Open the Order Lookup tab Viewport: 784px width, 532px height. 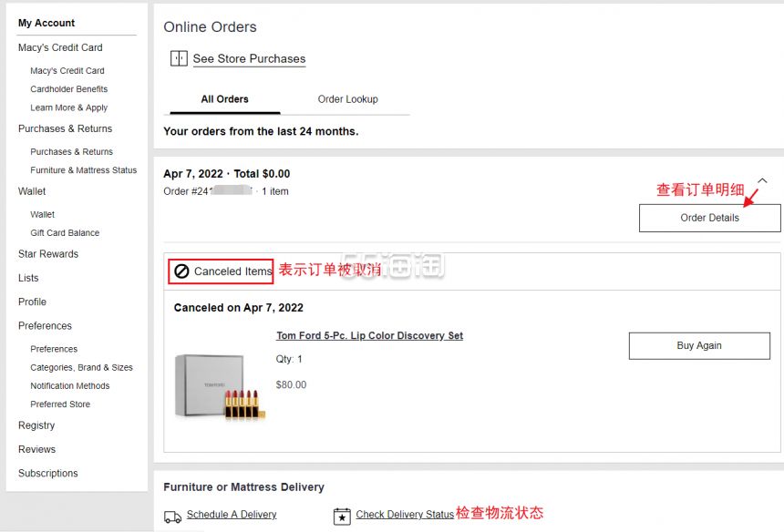tap(348, 99)
